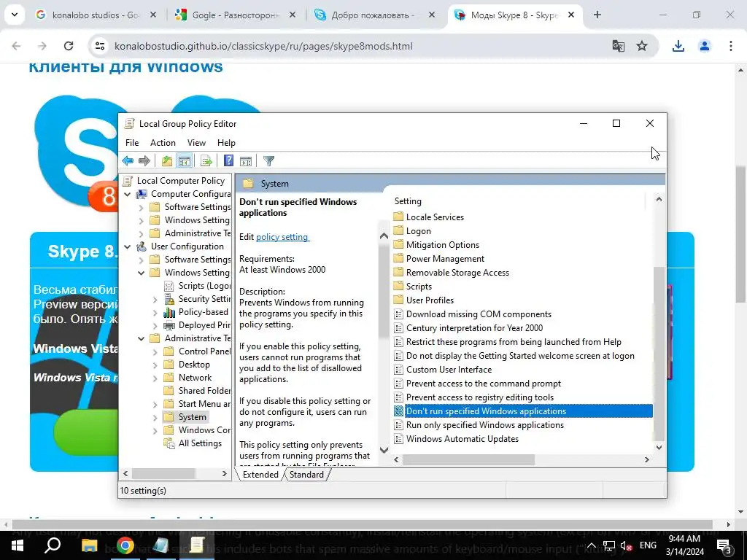Click the muted volume tray icon
The width and height of the screenshot is (747, 560).
626,545
